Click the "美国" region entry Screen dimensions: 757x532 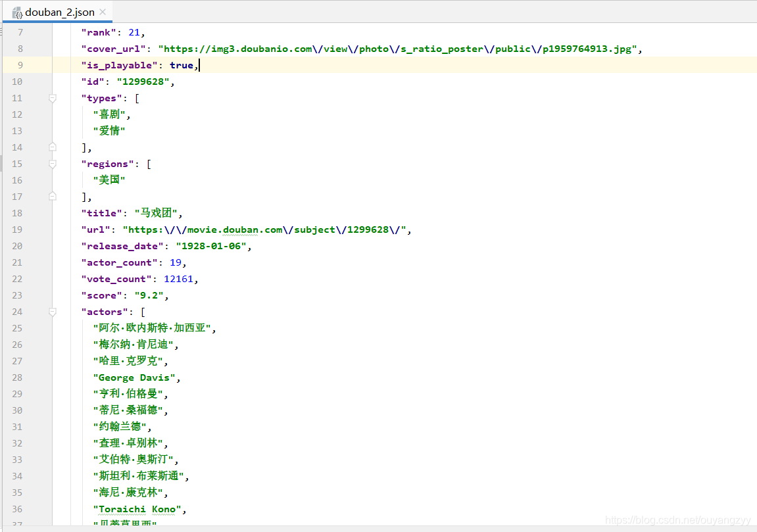tap(109, 180)
